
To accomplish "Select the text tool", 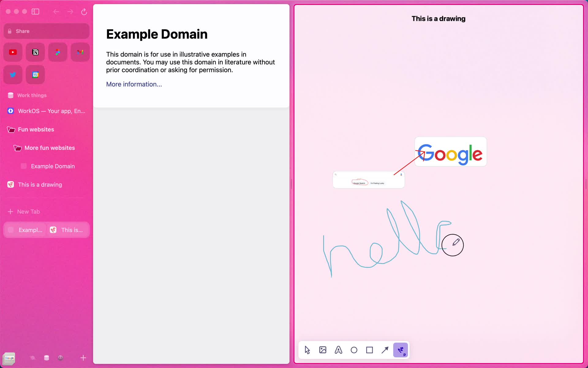I will (x=339, y=350).
